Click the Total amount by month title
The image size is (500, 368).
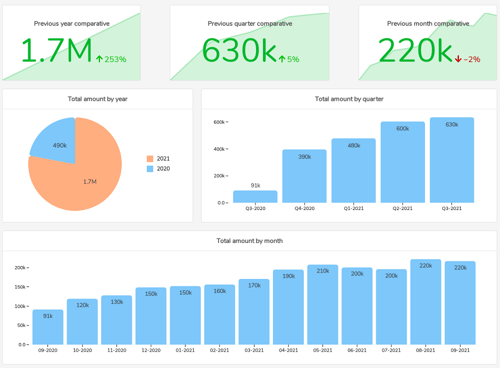click(250, 241)
